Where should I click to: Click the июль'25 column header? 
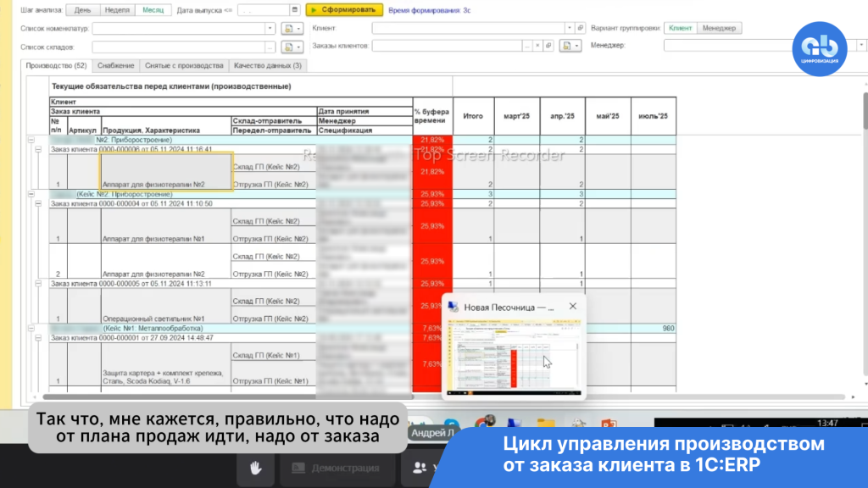pyautogui.click(x=654, y=116)
